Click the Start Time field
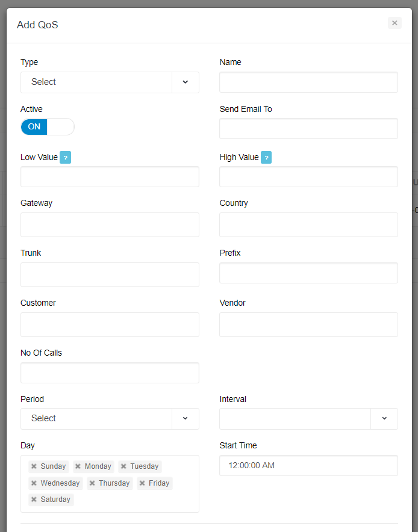418x532 pixels. point(308,465)
